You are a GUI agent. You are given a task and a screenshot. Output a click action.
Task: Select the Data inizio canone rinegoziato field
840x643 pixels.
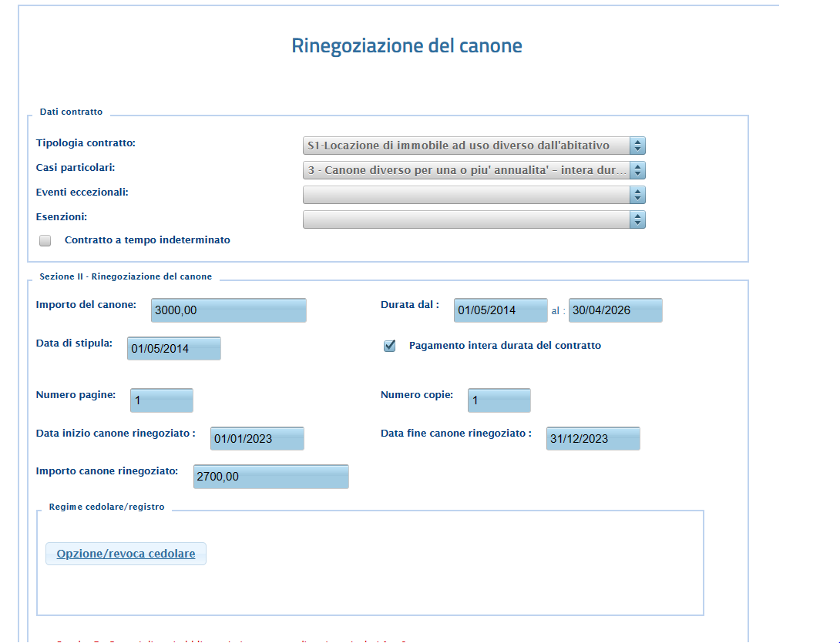tap(257, 438)
